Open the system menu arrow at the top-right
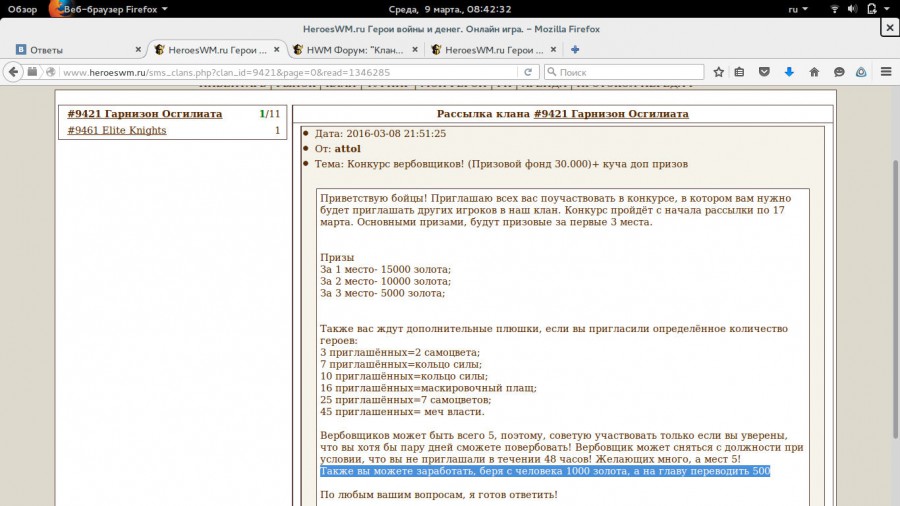Screen dimensions: 900x506 [887, 9]
